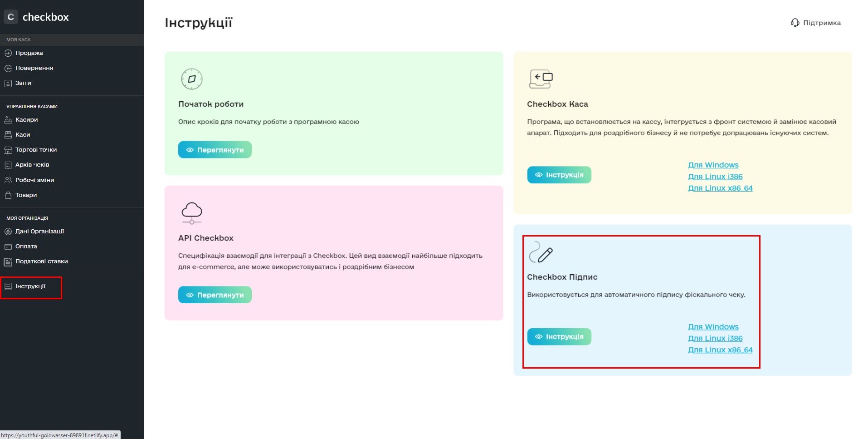This screenshot has height=439, width=868.
Task: Open Для Windows link in Checkbox Каса
Action: click(x=713, y=165)
